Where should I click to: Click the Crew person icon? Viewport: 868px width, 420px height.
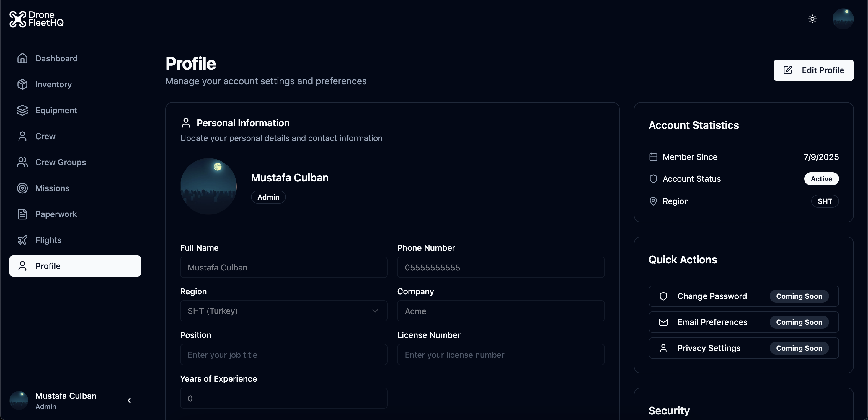[x=22, y=136]
